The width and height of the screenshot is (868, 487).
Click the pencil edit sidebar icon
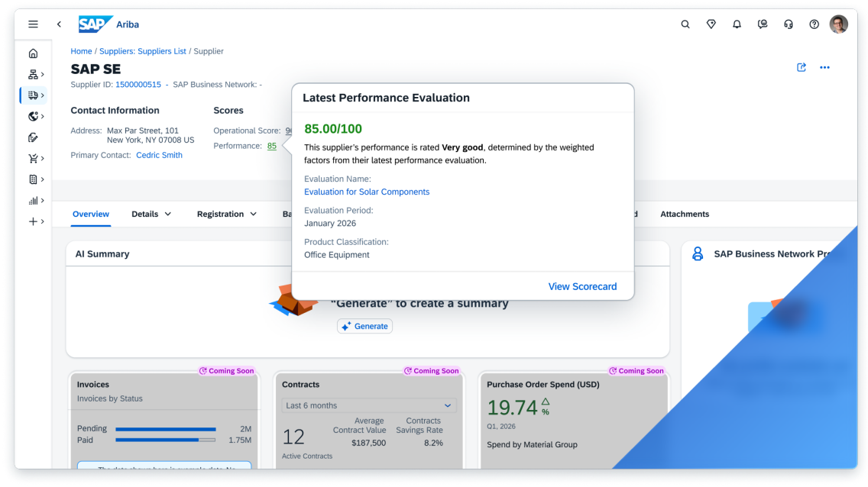pos(33,137)
